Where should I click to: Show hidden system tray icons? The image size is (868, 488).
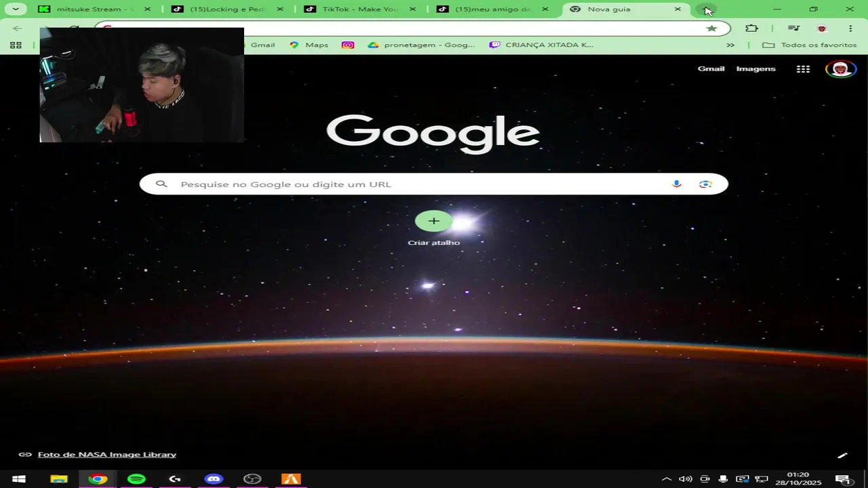[667, 479]
